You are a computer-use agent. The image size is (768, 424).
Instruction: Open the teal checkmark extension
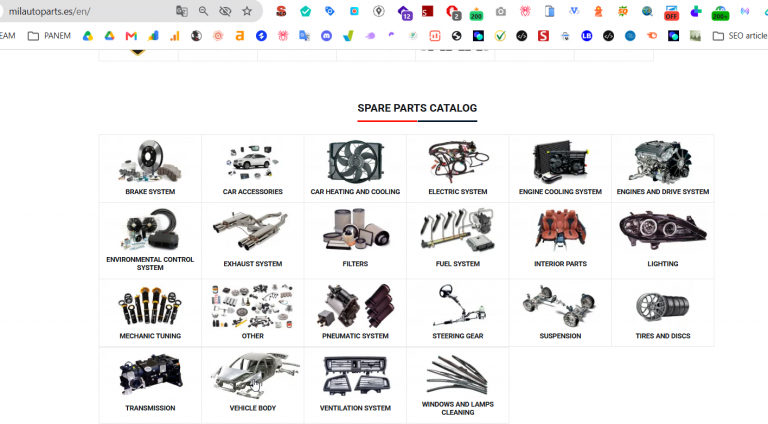coord(306,11)
